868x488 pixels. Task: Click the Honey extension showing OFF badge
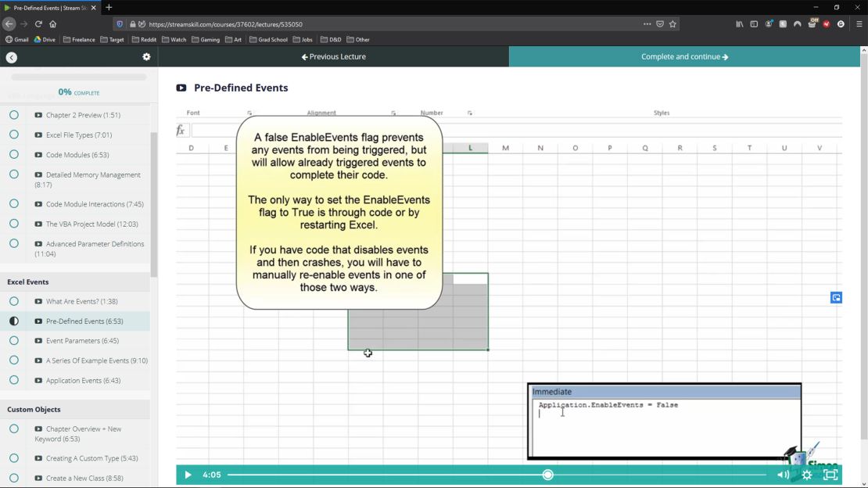coord(812,24)
